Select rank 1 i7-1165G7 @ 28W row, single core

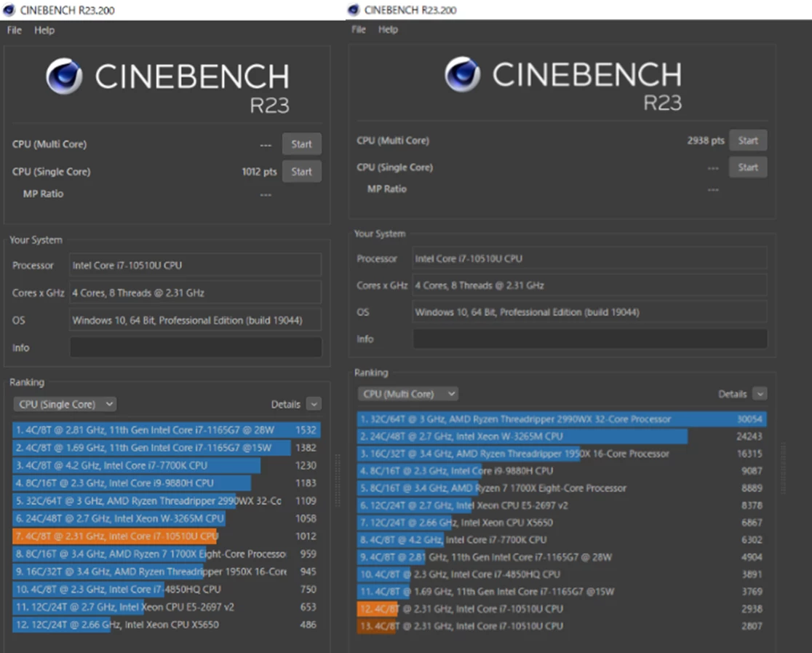pos(166,430)
